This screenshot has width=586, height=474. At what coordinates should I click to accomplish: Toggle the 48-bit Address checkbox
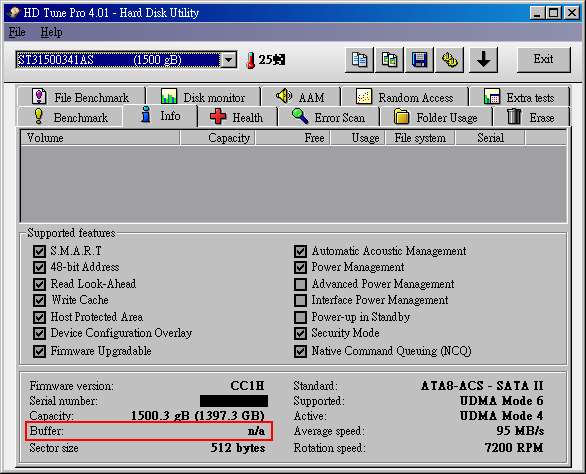pos(39,267)
